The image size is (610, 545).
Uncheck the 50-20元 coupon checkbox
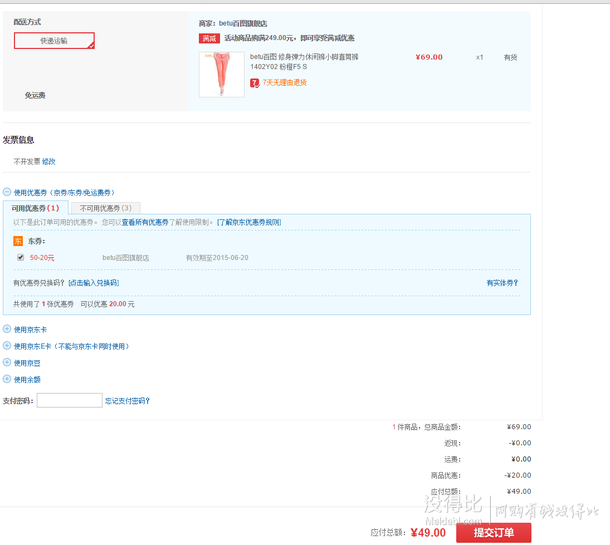click(20, 257)
